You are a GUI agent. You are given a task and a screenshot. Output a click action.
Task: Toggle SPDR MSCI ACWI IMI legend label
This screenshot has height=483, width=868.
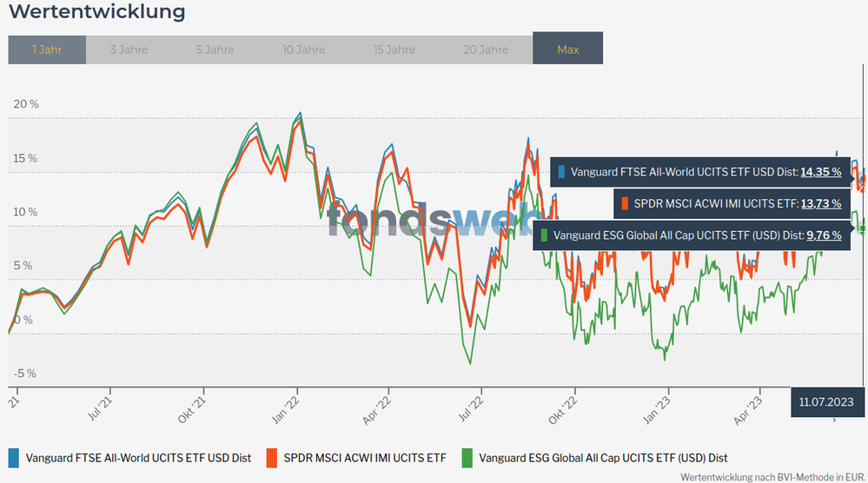point(365,457)
